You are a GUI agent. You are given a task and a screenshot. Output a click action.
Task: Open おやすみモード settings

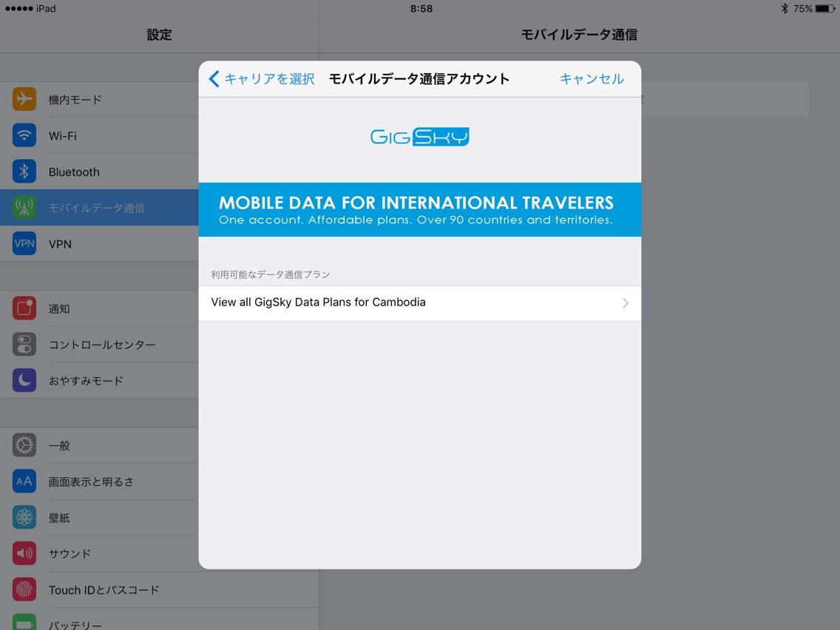[x=99, y=380]
